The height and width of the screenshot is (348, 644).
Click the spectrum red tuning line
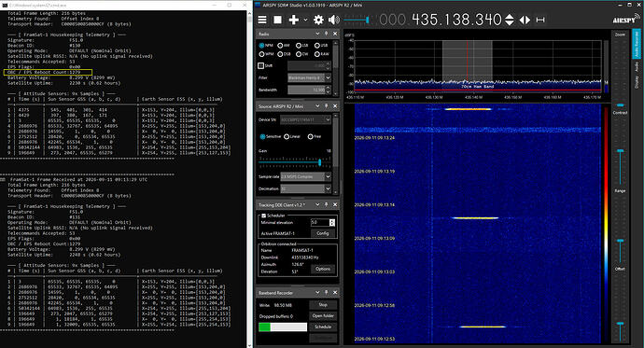point(467,61)
